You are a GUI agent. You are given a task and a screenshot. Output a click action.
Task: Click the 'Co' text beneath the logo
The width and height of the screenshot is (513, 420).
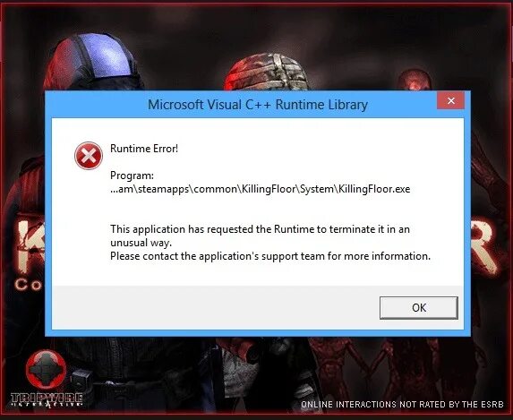pos(29,285)
